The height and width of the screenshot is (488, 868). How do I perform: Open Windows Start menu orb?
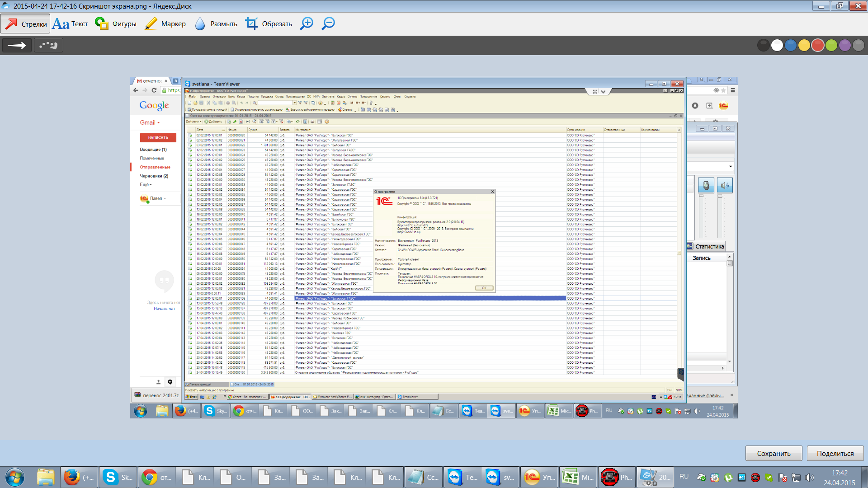[x=15, y=477]
